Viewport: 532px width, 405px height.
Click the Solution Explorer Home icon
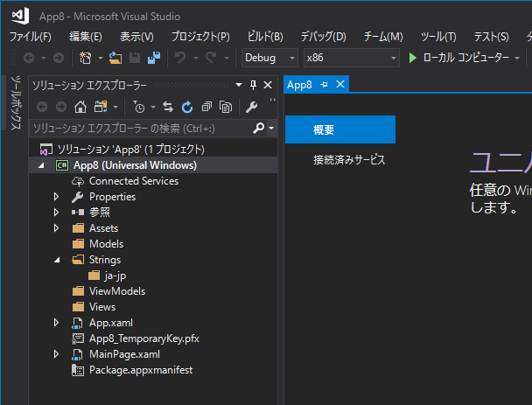(x=80, y=108)
